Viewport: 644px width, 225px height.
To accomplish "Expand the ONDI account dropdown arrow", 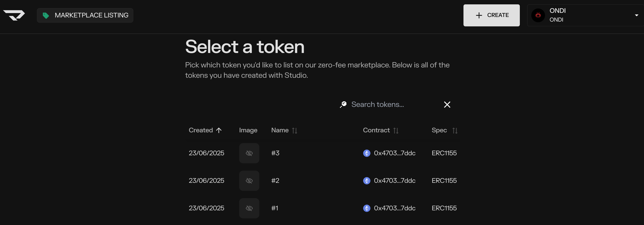I will [x=636, y=16].
